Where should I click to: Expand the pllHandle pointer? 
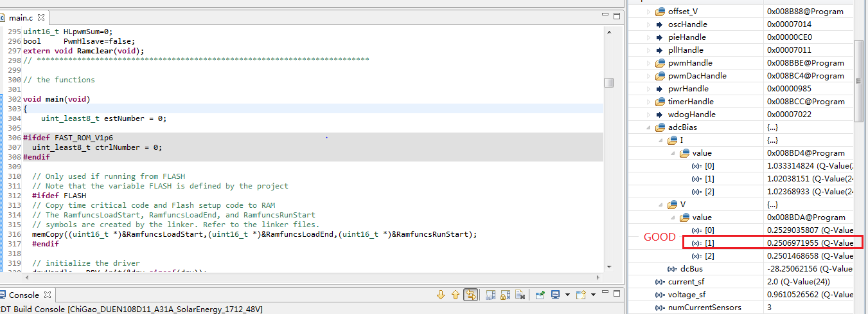pos(648,50)
